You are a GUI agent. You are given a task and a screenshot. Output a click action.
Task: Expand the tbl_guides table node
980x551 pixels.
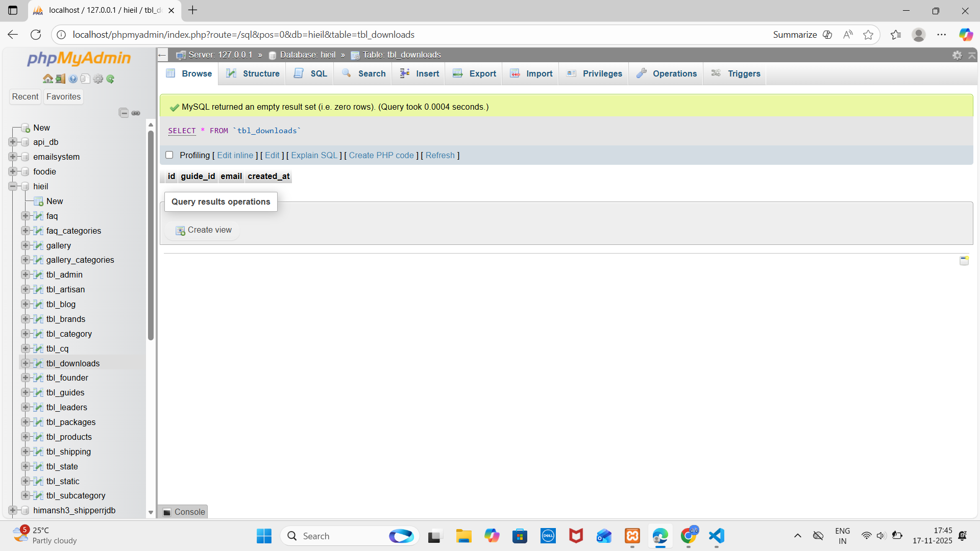25,392
